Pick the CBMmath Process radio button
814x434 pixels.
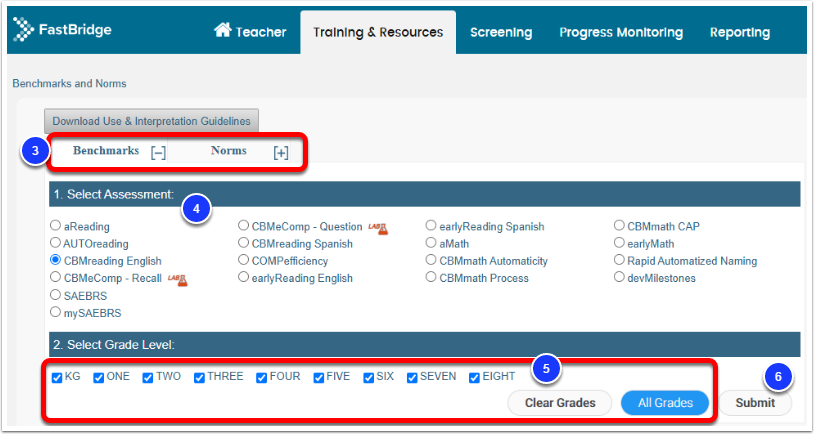[431, 277]
